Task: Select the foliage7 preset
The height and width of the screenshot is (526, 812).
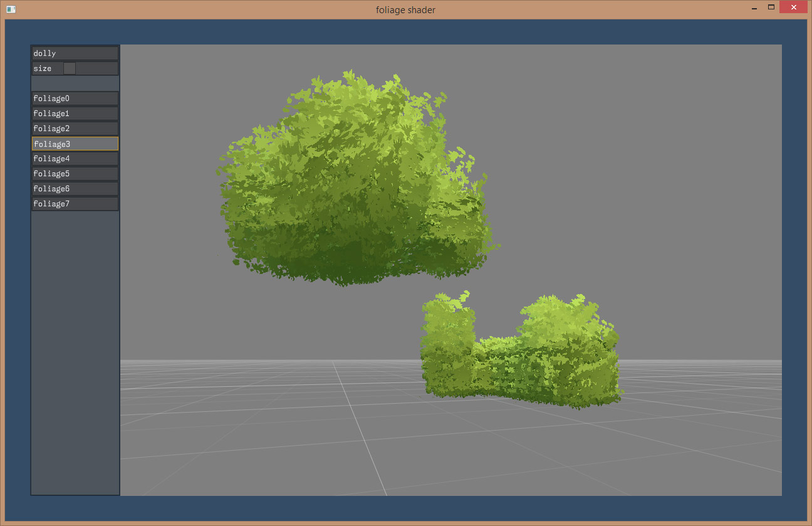Action: tap(75, 204)
